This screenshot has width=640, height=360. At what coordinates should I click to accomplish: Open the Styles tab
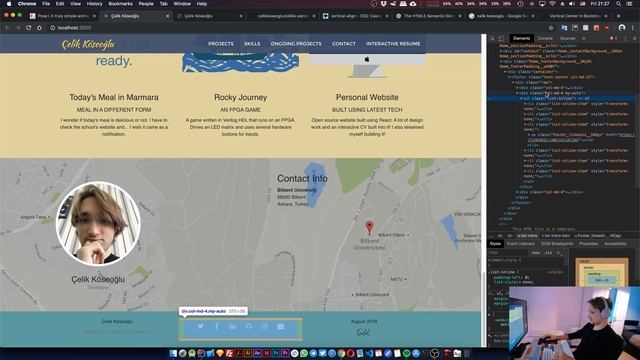coord(495,244)
